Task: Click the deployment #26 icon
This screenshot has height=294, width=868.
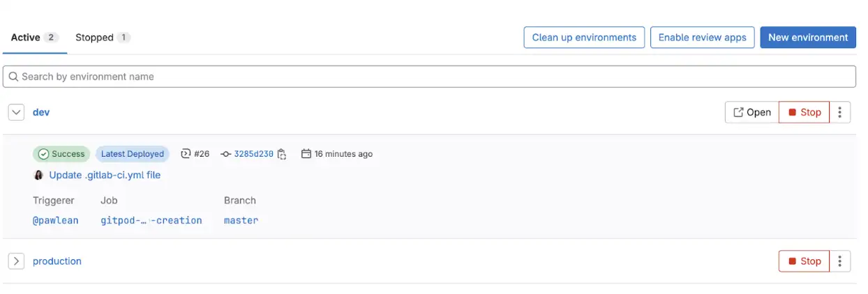Action: coord(186,154)
